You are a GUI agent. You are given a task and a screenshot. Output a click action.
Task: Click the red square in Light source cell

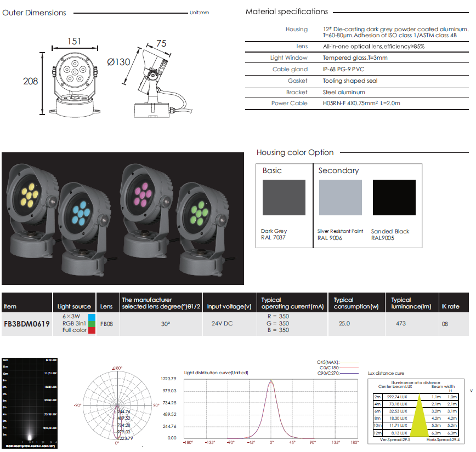tap(92, 330)
